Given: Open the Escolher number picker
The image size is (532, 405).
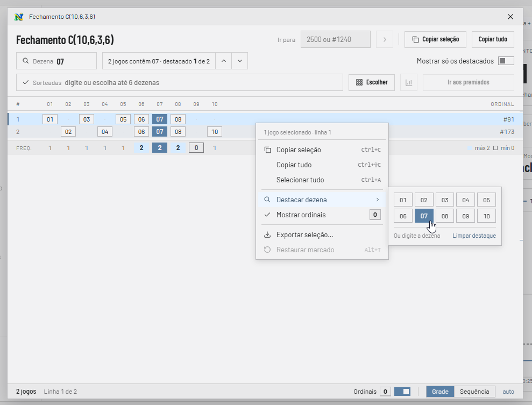Looking at the screenshot, I should click(372, 82).
